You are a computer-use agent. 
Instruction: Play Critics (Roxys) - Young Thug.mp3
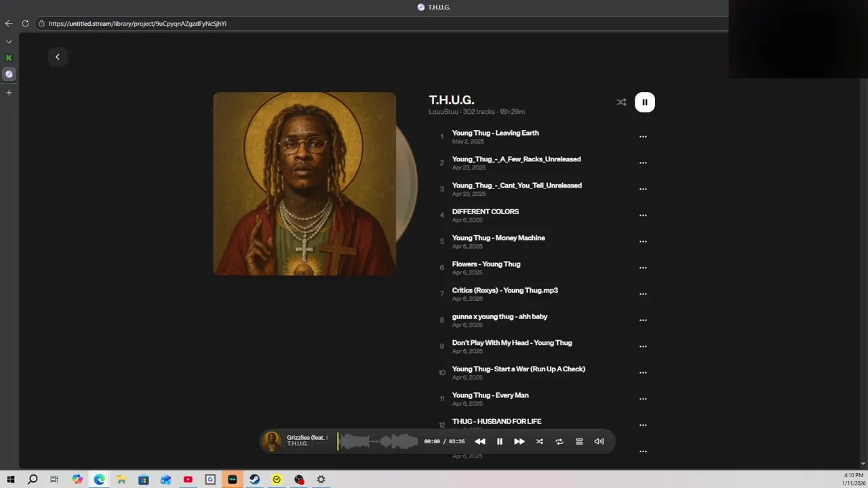[x=505, y=290]
